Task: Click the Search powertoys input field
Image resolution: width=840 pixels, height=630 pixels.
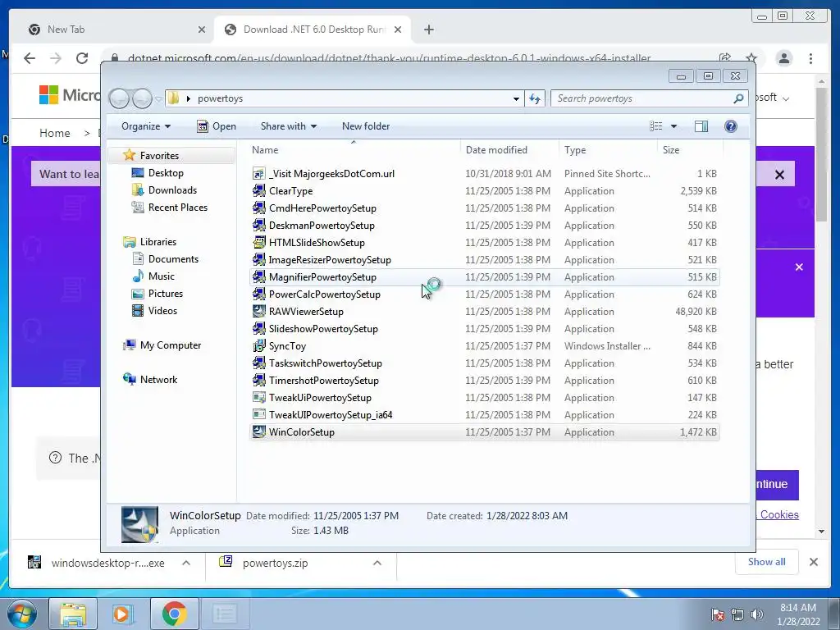Action: pos(643,98)
